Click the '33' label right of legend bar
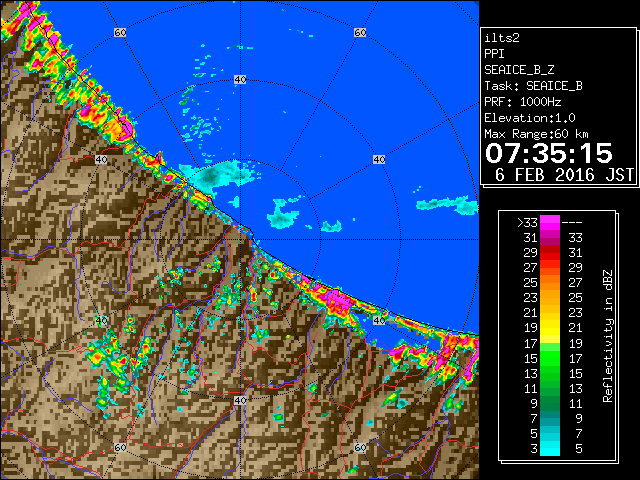 [x=575, y=238]
